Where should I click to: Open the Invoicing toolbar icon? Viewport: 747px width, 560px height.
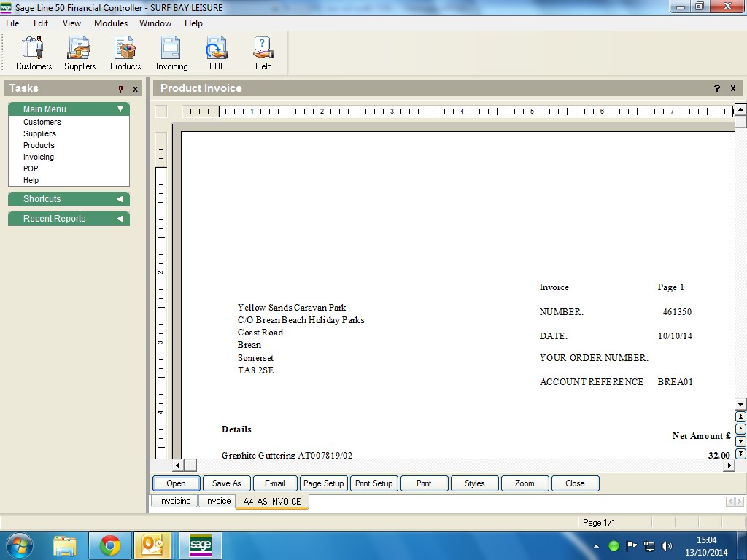click(x=171, y=53)
